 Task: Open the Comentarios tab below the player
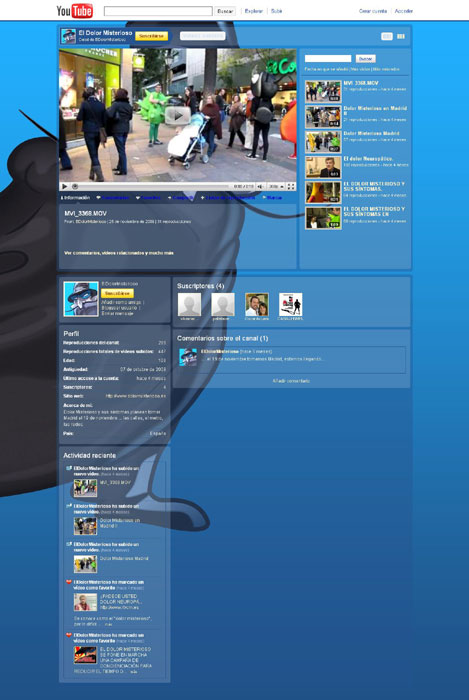(x=113, y=198)
